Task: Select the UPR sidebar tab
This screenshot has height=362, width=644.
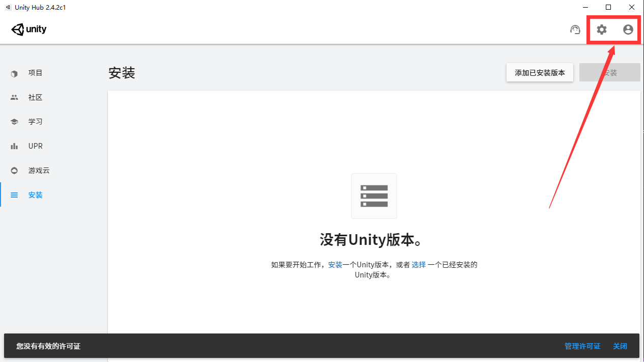Action: [51, 147]
